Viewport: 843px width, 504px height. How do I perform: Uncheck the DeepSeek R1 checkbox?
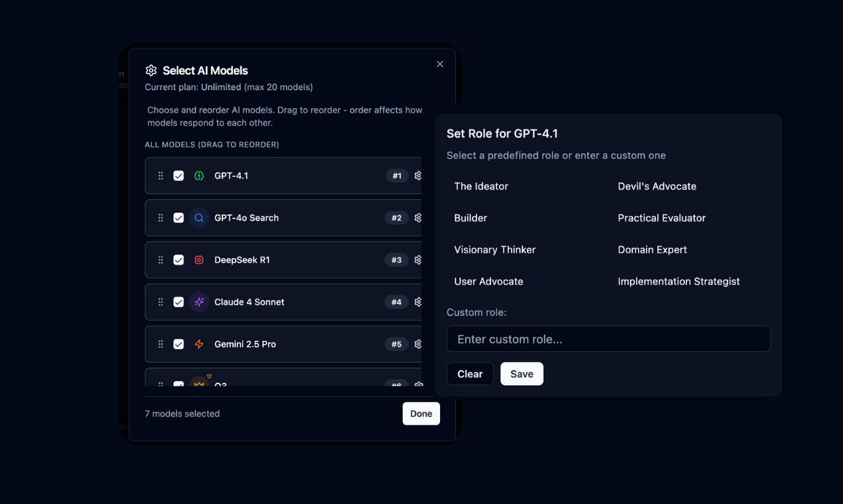click(179, 260)
